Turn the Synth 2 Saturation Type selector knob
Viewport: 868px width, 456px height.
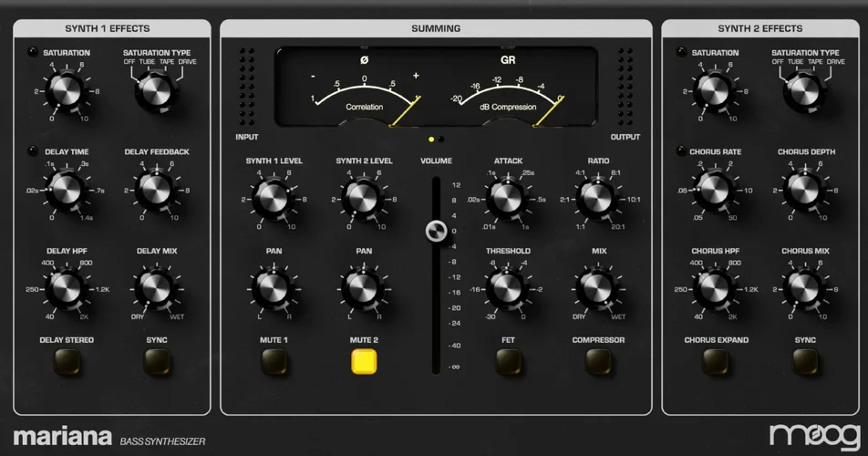804,91
